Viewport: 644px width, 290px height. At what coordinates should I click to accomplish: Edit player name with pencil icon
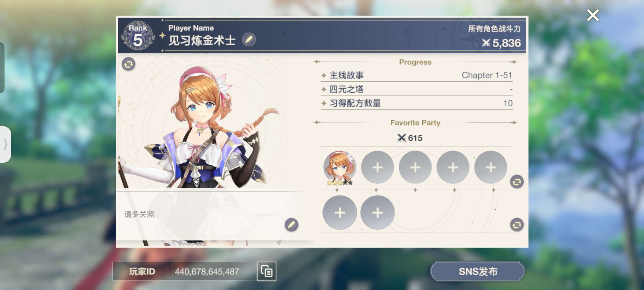pos(249,40)
